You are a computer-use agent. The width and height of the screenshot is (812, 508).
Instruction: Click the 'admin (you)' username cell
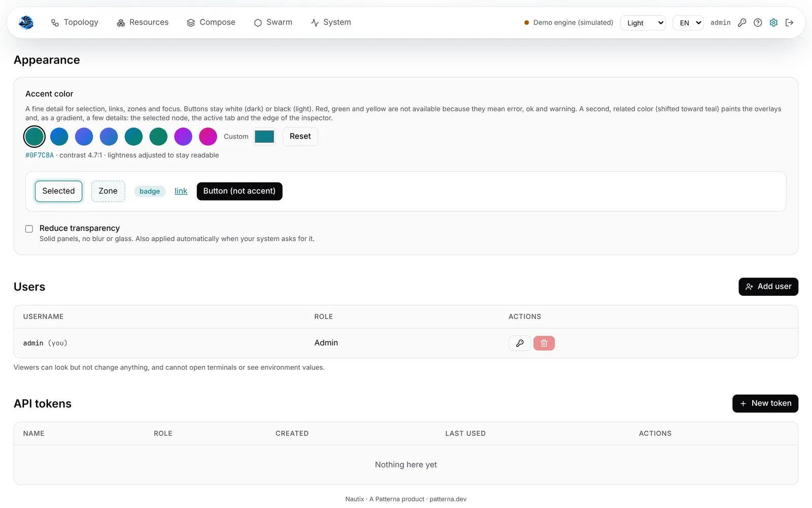click(45, 343)
